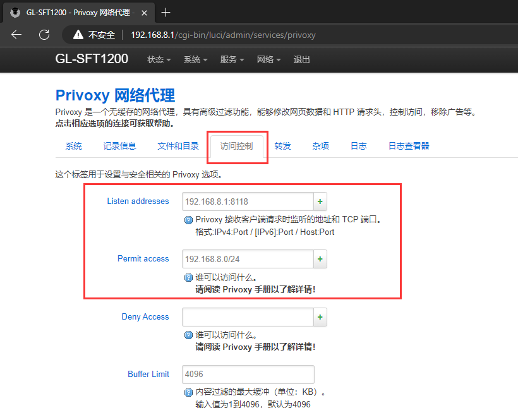Focus the Listen addresses input field
This screenshot has width=518, height=420.
click(x=248, y=201)
